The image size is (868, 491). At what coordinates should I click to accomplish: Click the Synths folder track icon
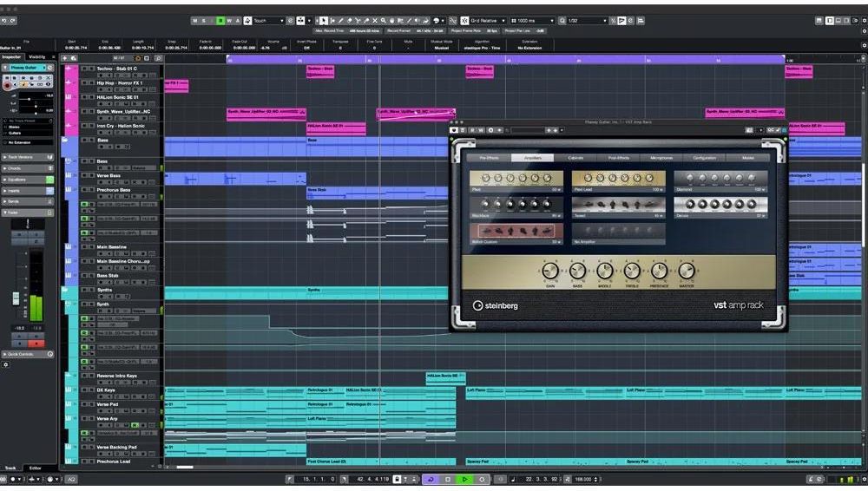pyautogui.click(x=65, y=290)
